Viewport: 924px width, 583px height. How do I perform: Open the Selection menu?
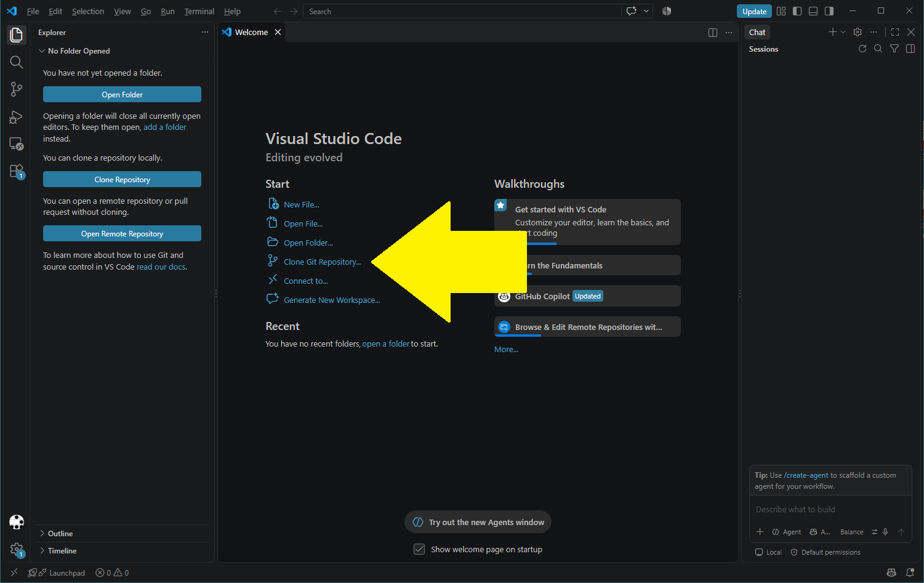click(88, 11)
